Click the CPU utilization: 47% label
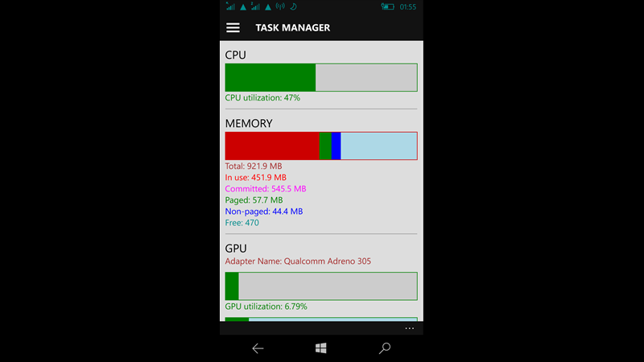The height and width of the screenshot is (362, 644). click(x=262, y=98)
